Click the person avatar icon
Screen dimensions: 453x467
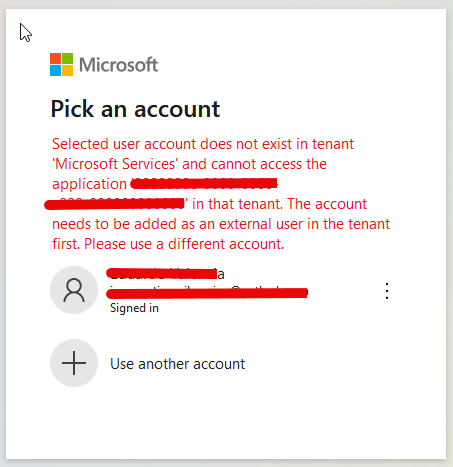[x=74, y=290]
